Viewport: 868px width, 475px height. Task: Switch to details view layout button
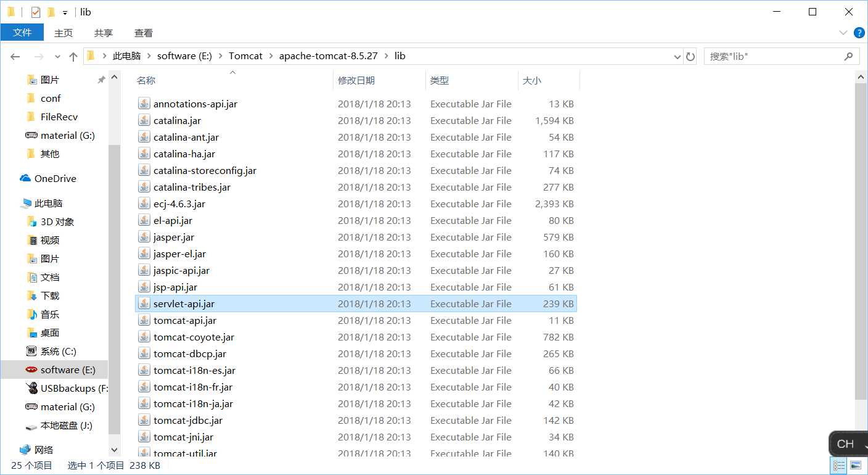click(839, 466)
